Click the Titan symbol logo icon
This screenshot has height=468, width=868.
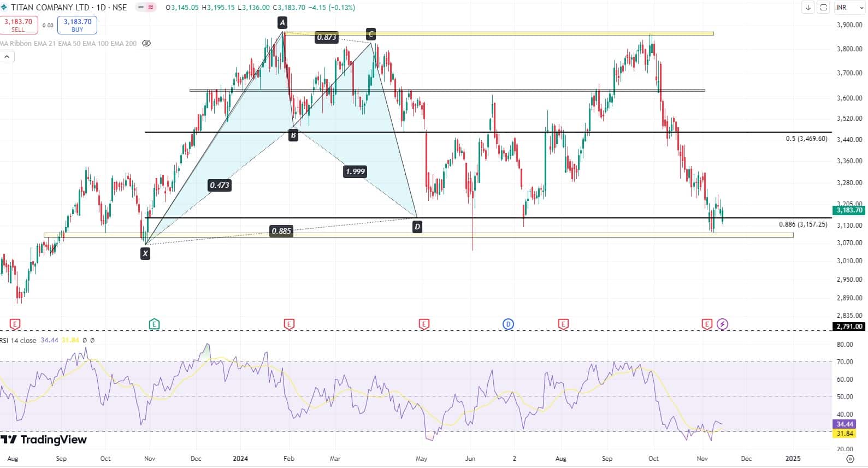pos(4,7)
